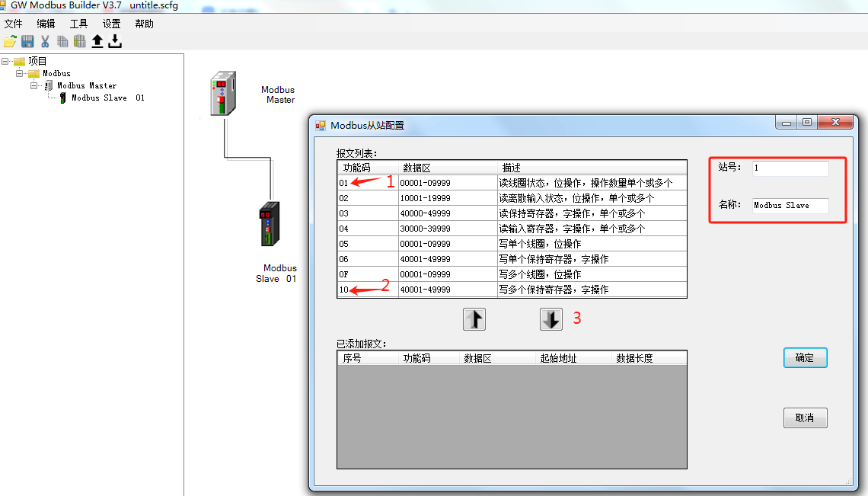Select function code 05 row
Screen dimensions: 868x496
512,244
